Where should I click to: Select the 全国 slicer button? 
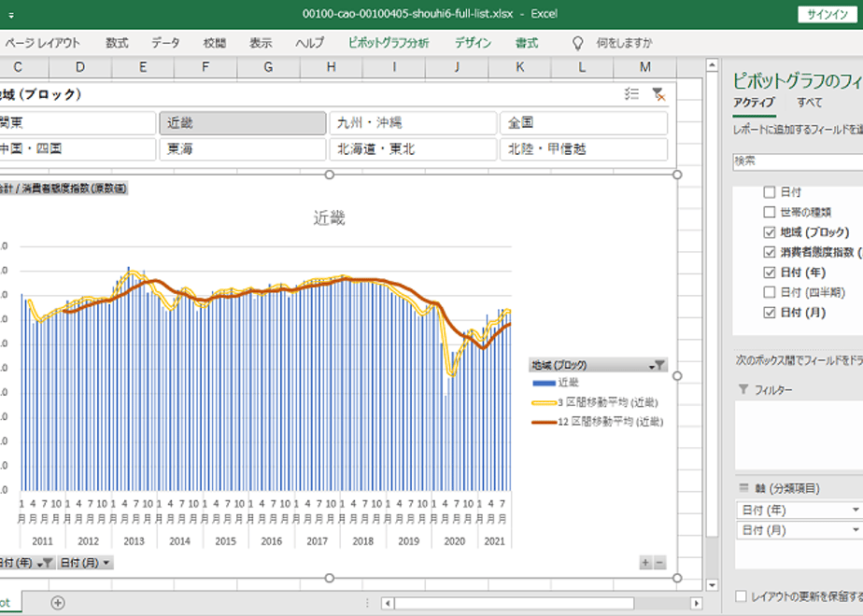pyautogui.click(x=584, y=122)
